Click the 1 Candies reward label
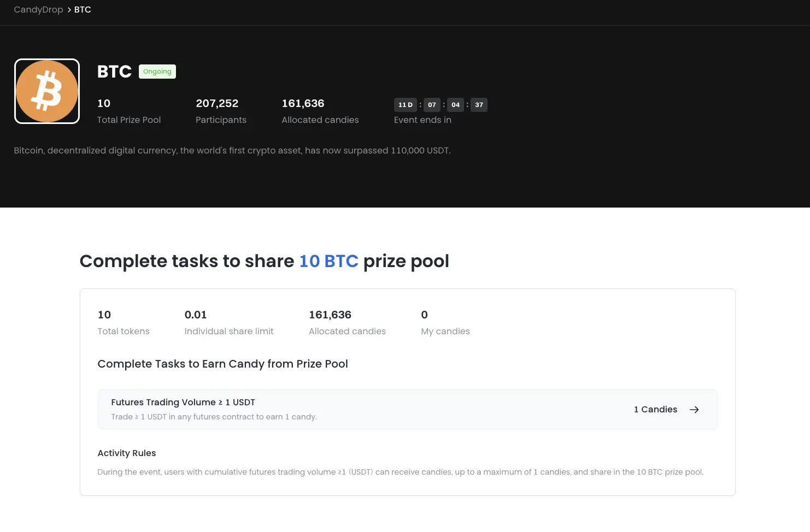The width and height of the screenshot is (810, 532). tap(655, 410)
